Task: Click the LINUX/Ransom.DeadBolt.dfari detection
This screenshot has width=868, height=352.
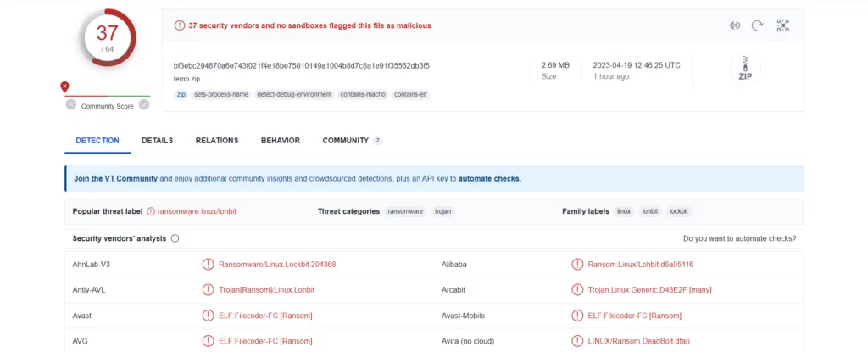Action: (639, 341)
